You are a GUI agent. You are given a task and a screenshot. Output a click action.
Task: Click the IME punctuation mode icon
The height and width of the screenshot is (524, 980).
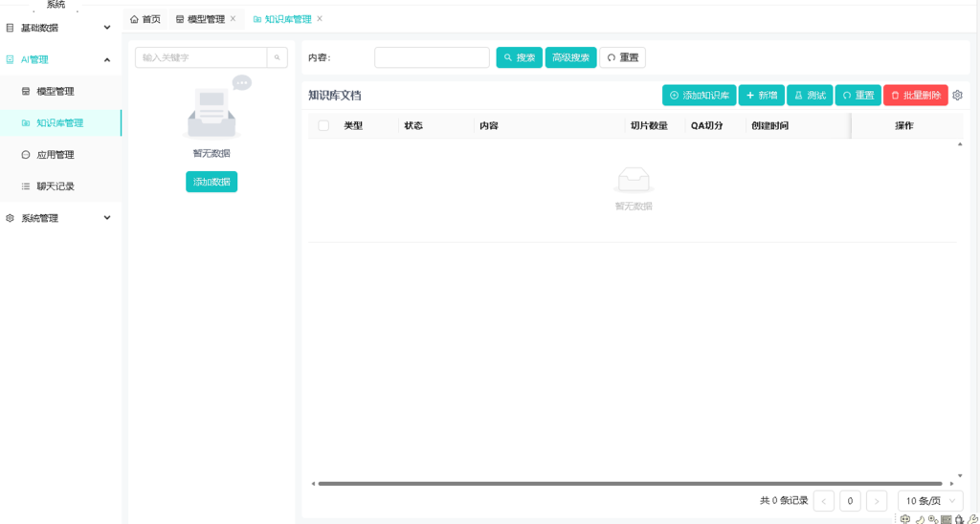click(933, 519)
